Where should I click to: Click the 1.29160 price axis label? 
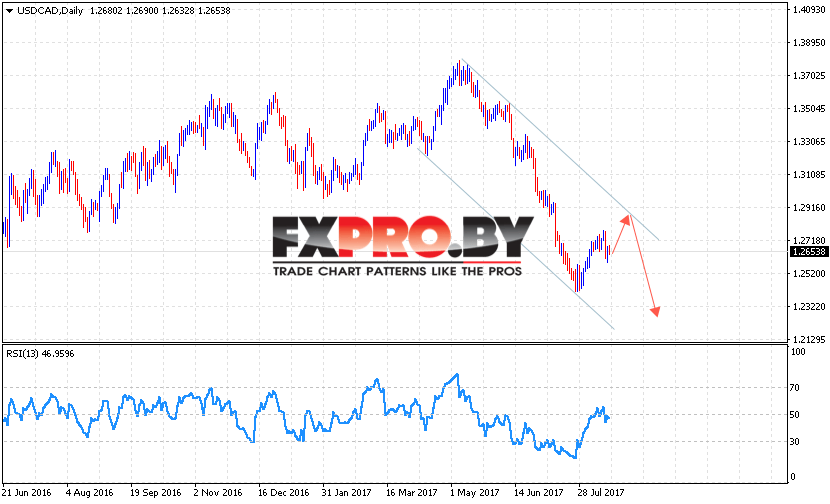coord(809,208)
